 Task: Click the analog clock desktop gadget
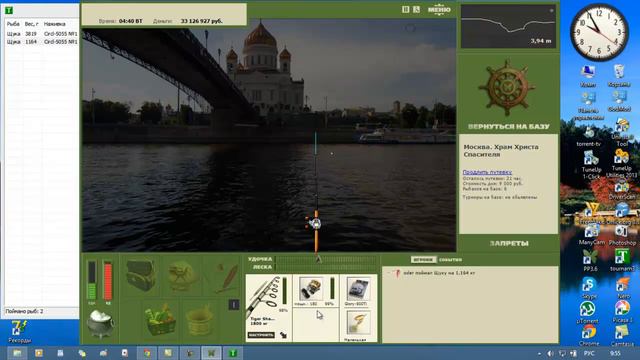599,33
